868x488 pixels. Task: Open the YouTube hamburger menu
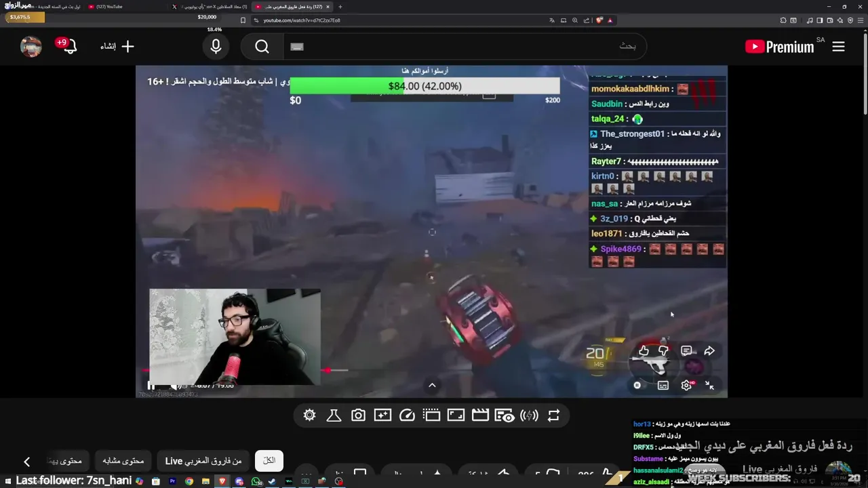(x=838, y=46)
